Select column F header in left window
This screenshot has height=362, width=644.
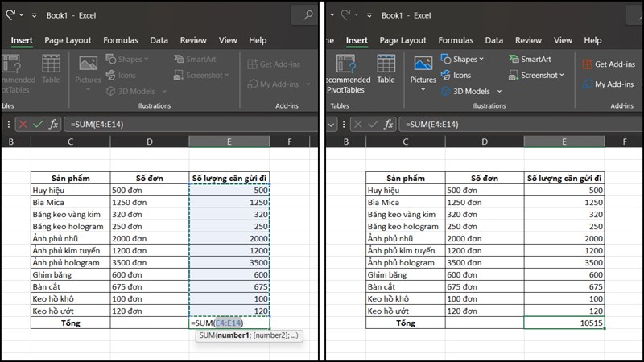click(x=290, y=142)
